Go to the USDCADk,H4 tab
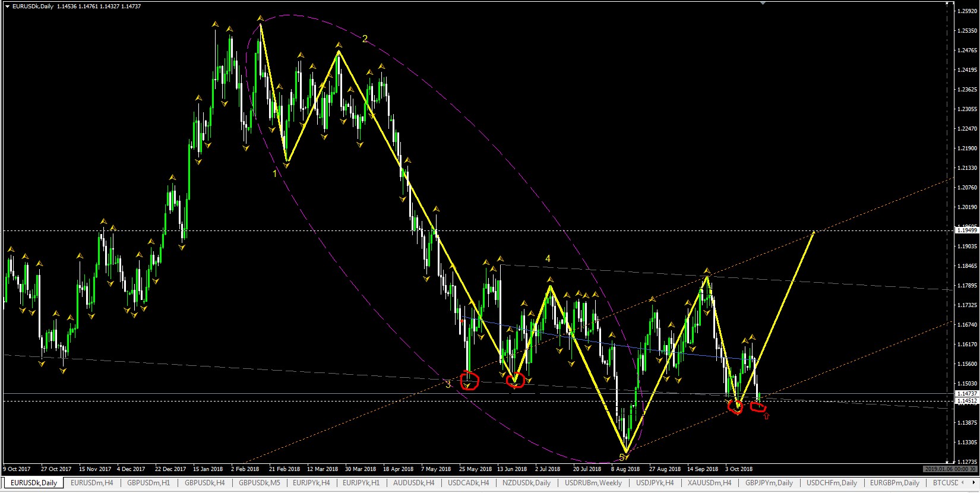The height and width of the screenshot is (493, 980). (468, 483)
